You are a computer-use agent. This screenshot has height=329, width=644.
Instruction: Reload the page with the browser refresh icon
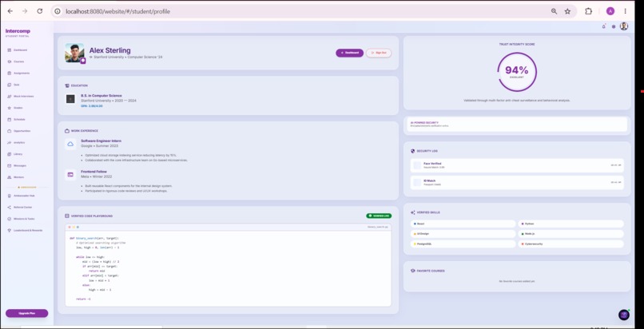pos(40,11)
